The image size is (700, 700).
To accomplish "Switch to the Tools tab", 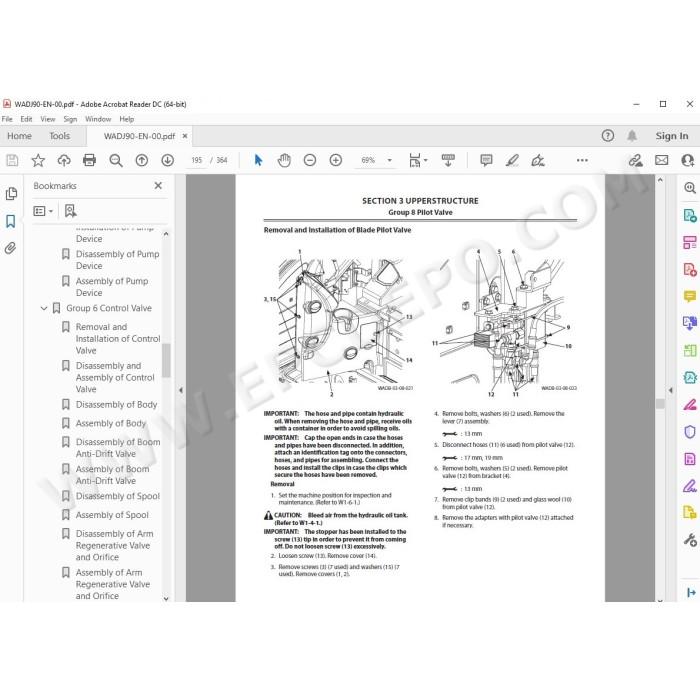I will tap(60, 136).
